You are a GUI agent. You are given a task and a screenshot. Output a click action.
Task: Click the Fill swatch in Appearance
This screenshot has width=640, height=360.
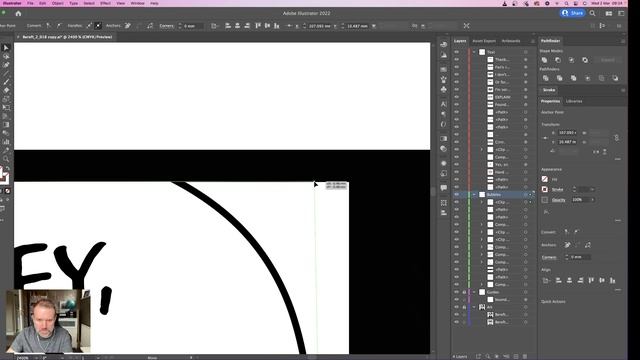(545, 179)
